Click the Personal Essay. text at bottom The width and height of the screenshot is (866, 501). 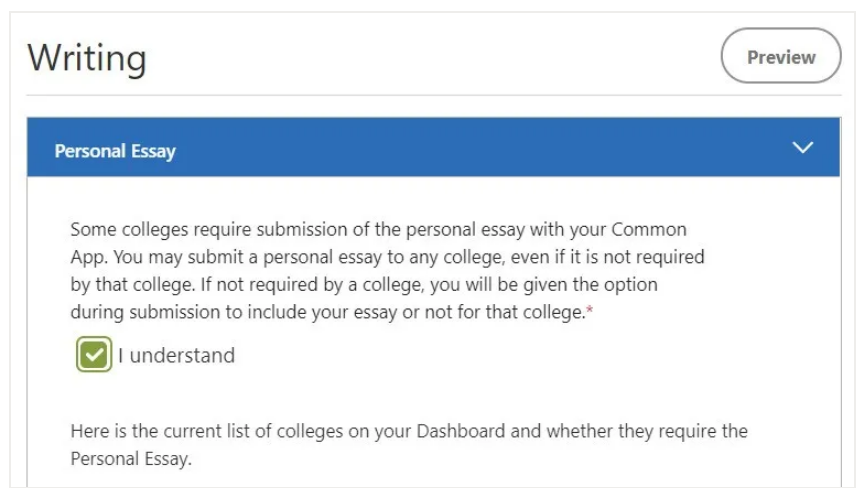point(131,459)
